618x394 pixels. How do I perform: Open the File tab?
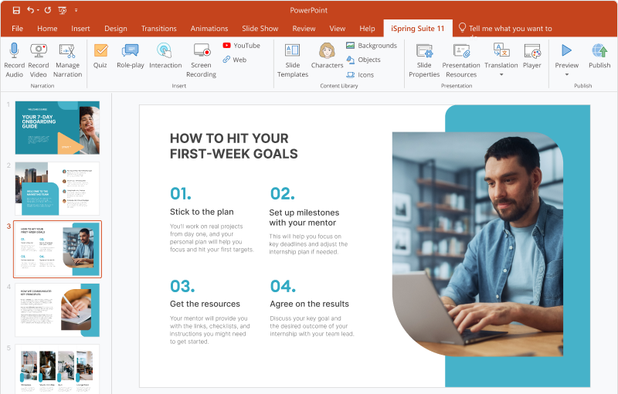17,28
